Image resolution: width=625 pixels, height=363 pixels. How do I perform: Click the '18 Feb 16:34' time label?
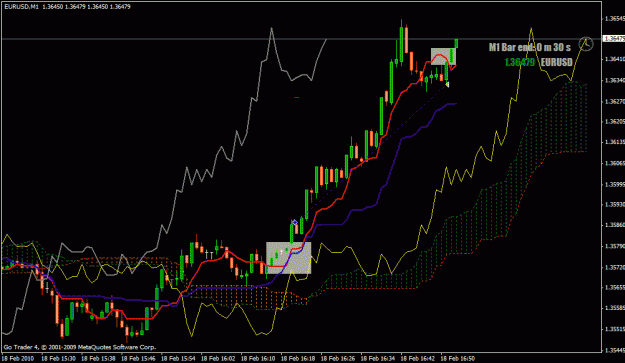point(378,358)
